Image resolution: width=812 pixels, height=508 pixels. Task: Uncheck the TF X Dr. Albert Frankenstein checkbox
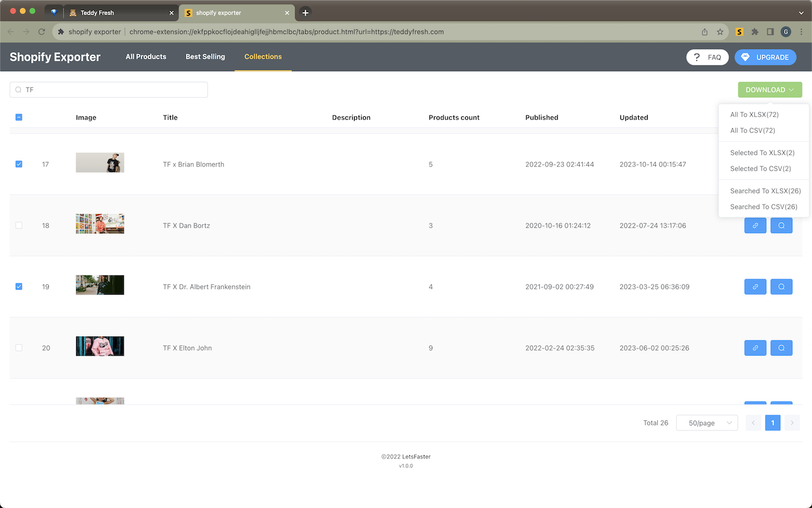point(18,286)
